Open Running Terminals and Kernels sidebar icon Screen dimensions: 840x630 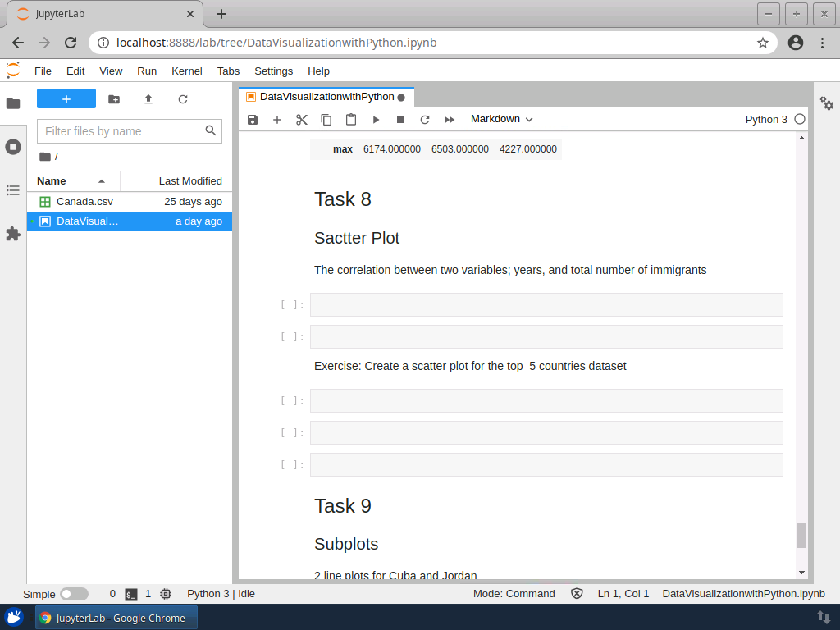pos(13,147)
